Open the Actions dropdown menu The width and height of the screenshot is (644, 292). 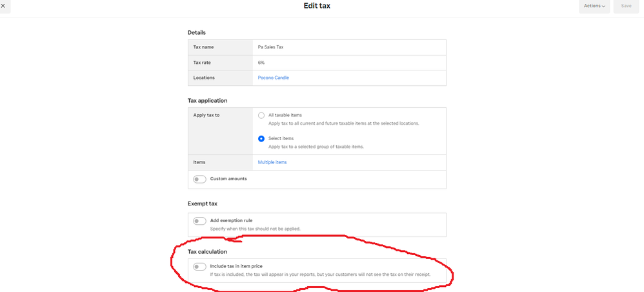tap(594, 6)
